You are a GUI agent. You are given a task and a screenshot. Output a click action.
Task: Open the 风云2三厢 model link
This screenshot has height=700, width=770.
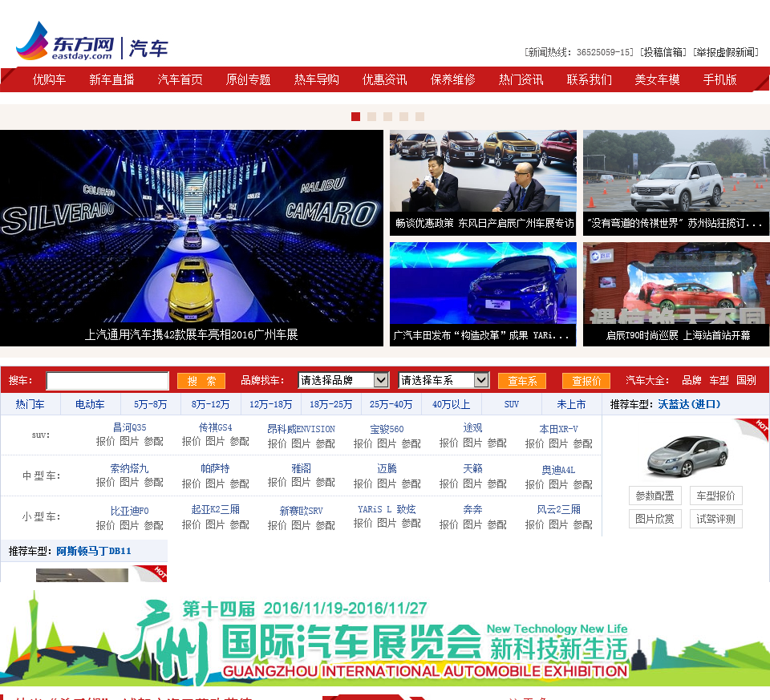coord(558,509)
